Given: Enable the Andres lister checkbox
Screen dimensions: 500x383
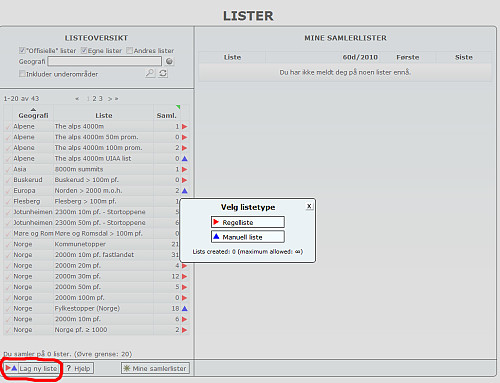Looking at the screenshot, I should click(129, 50).
